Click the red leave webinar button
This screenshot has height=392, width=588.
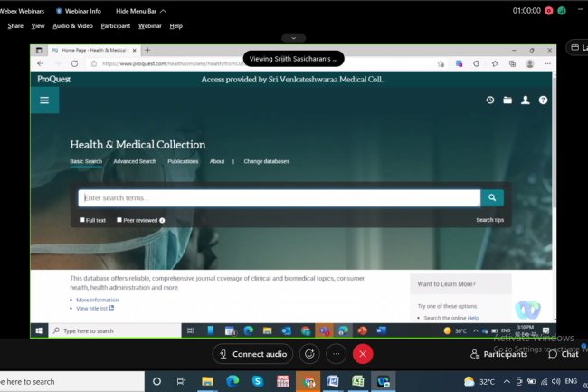tap(363, 354)
